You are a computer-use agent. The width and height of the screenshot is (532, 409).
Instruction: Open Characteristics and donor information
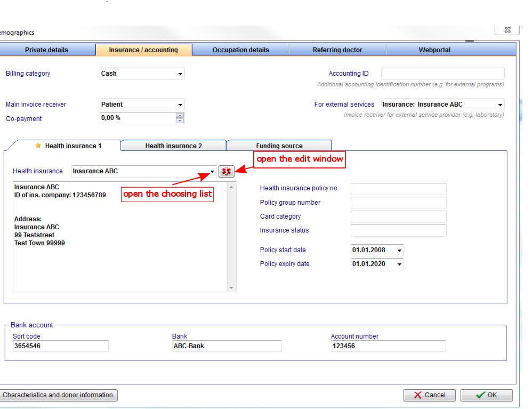(58, 395)
